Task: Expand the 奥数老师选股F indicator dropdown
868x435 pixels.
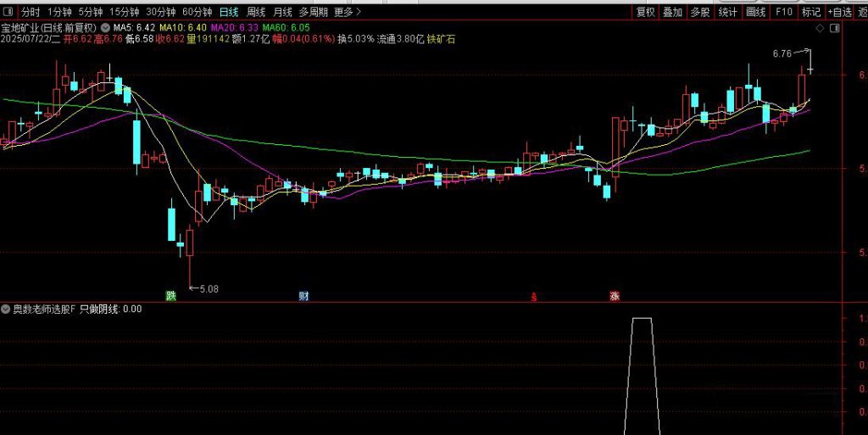Action: point(6,310)
